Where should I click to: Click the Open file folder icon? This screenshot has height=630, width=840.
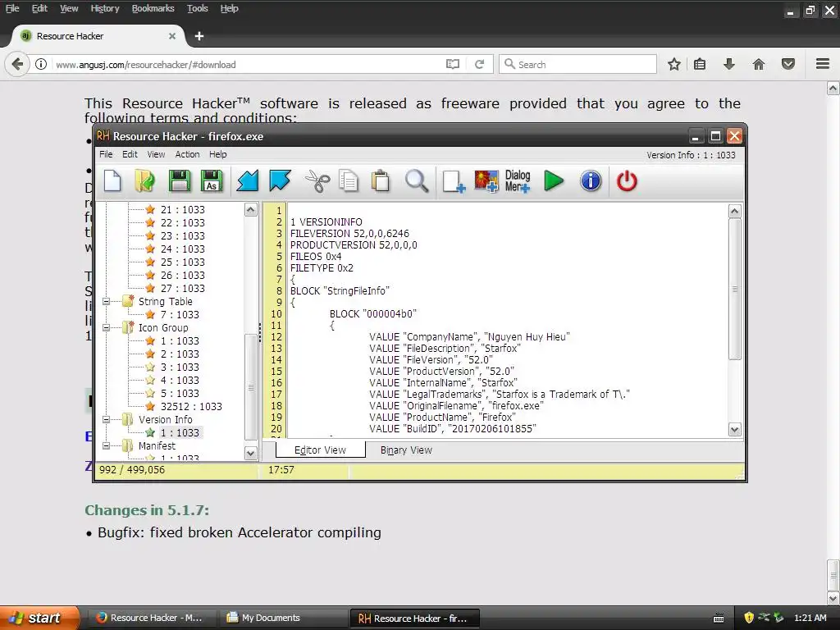(144, 181)
